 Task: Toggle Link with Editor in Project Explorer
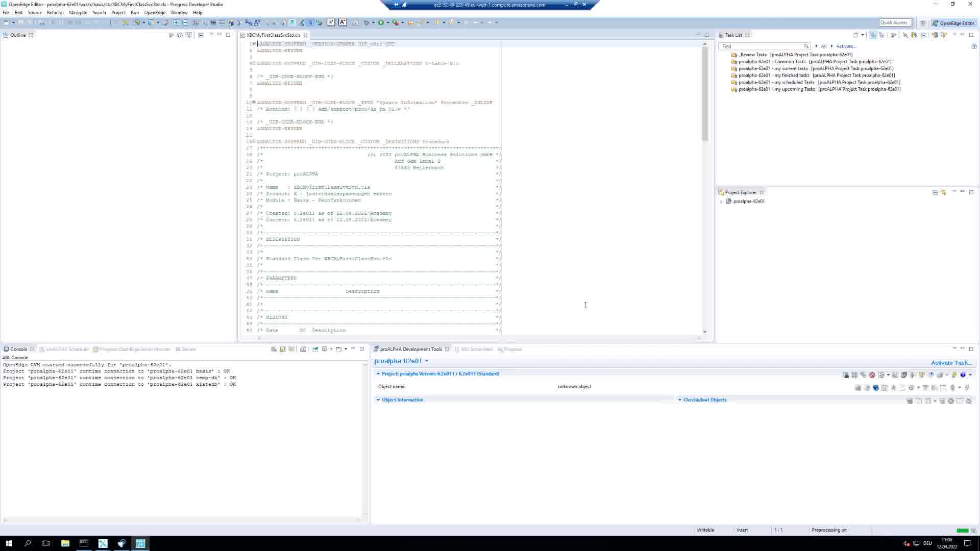coord(944,192)
